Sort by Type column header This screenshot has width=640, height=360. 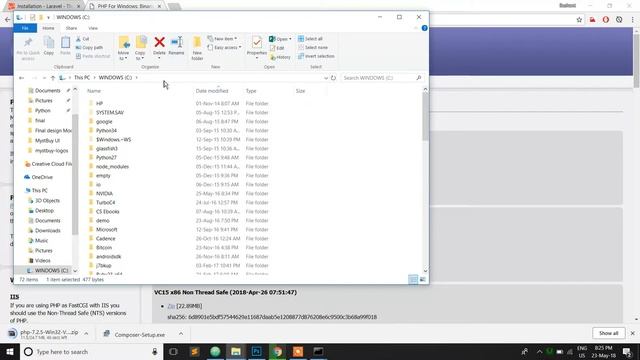point(251,91)
